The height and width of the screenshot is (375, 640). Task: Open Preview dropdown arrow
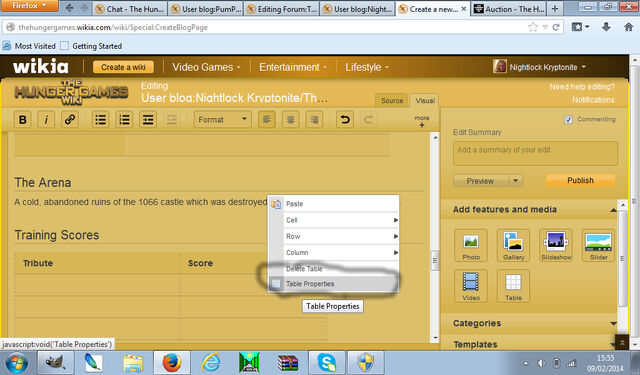[x=516, y=181]
